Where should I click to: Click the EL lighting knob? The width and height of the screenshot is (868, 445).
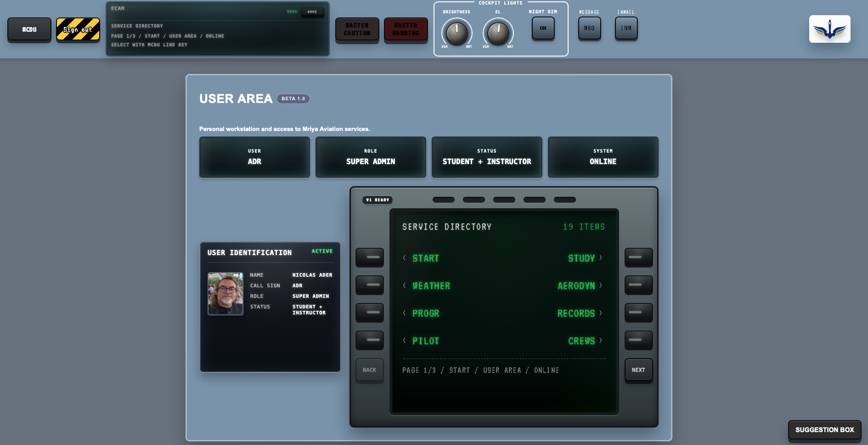(498, 33)
